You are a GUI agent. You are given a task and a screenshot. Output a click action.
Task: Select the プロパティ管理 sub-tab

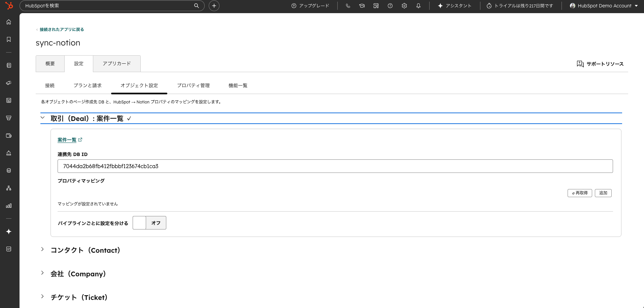[x=193, y=86]
